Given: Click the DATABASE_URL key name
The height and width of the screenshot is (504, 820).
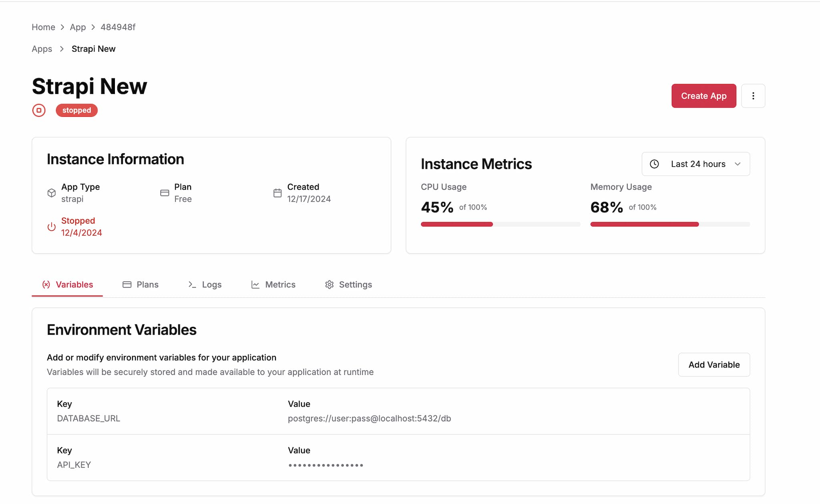Looking at the screenshot, I should [x=88, y=418].
